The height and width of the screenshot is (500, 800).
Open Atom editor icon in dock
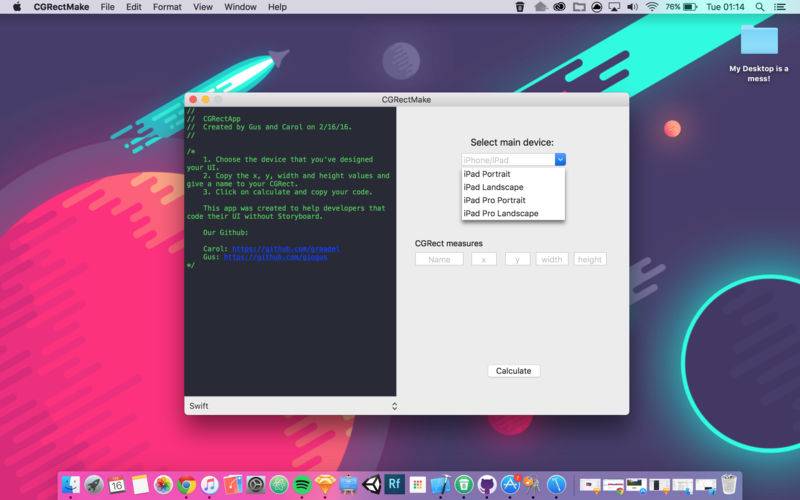(x=279, y=484)
